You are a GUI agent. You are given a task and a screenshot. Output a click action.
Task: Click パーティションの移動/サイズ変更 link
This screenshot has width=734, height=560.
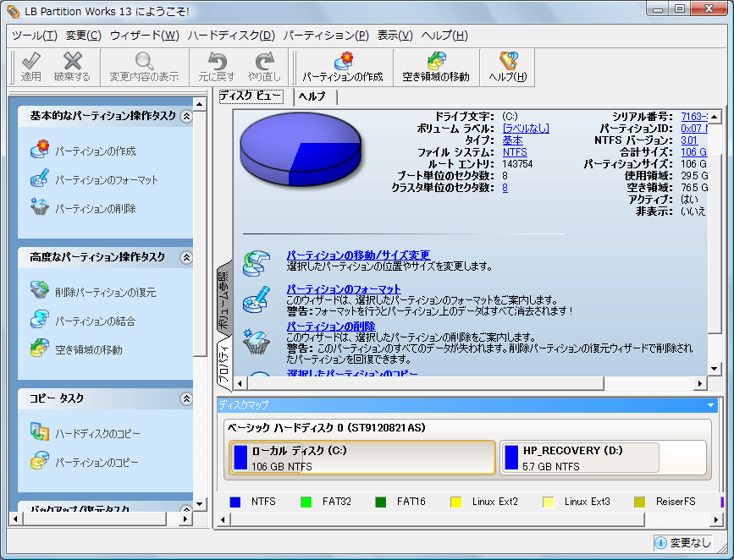point(358,255)
